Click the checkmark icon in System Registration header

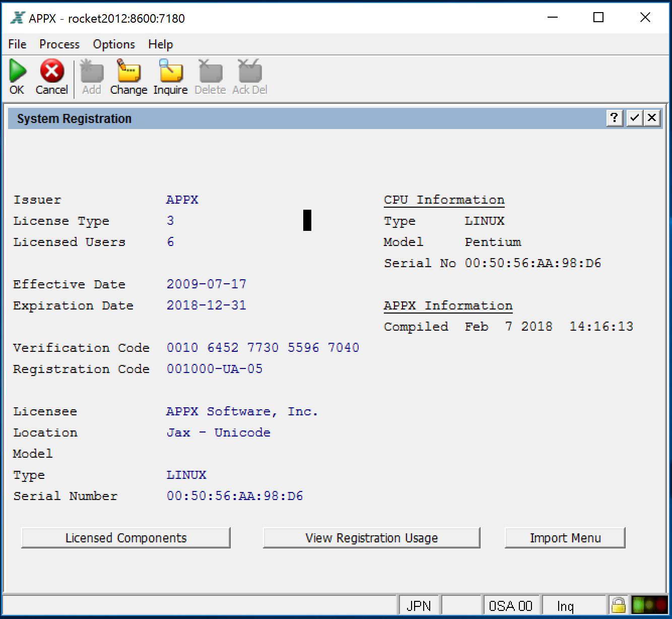click(x=634, y=118)
